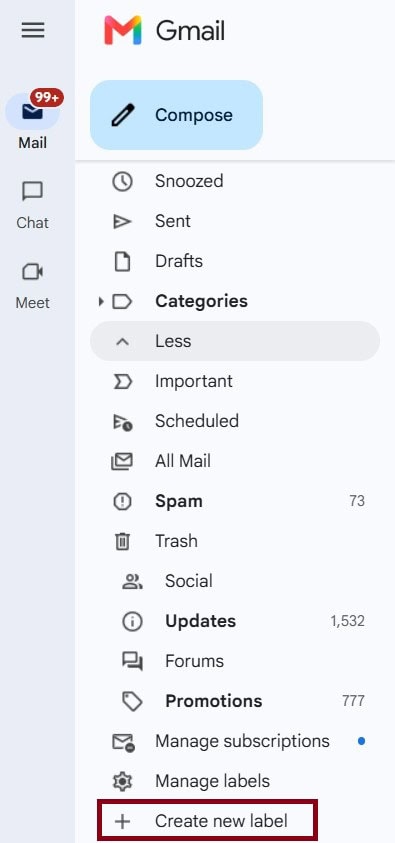Screen dimensions: 395x843
Task: Click the Manage labels gear icon
Action: (x=123, y=781)
